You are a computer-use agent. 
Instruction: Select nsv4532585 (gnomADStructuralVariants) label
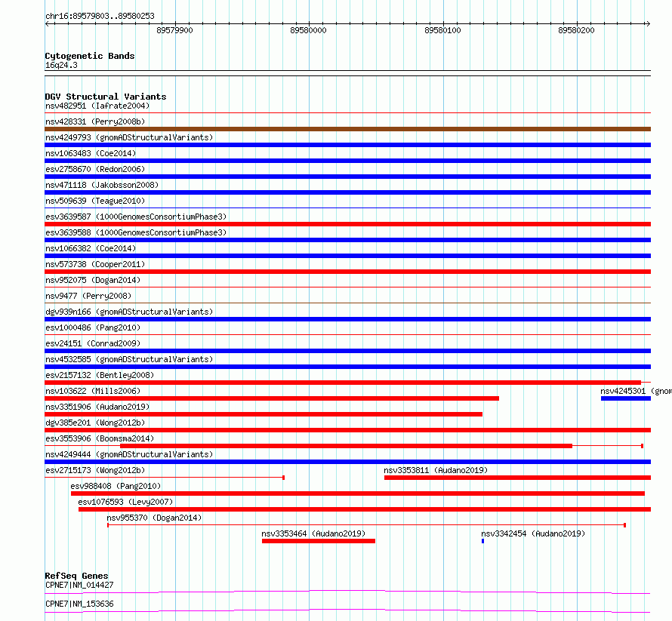pos(129,359)
